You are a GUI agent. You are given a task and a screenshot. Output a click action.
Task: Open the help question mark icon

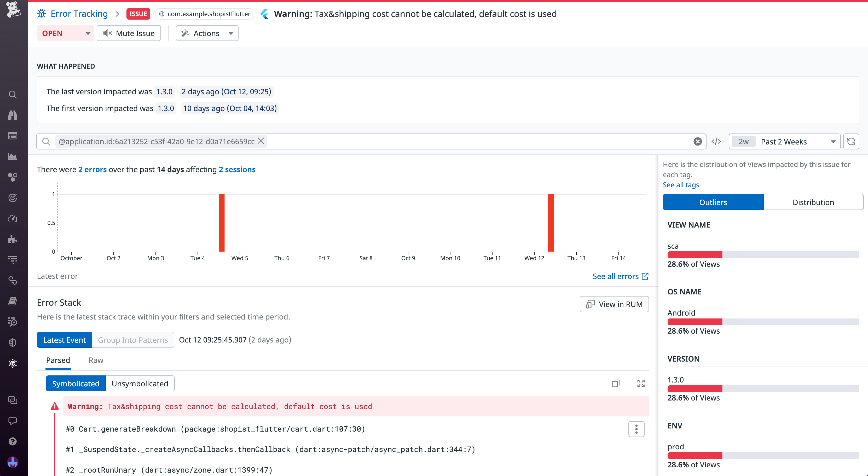click(13, 441)
